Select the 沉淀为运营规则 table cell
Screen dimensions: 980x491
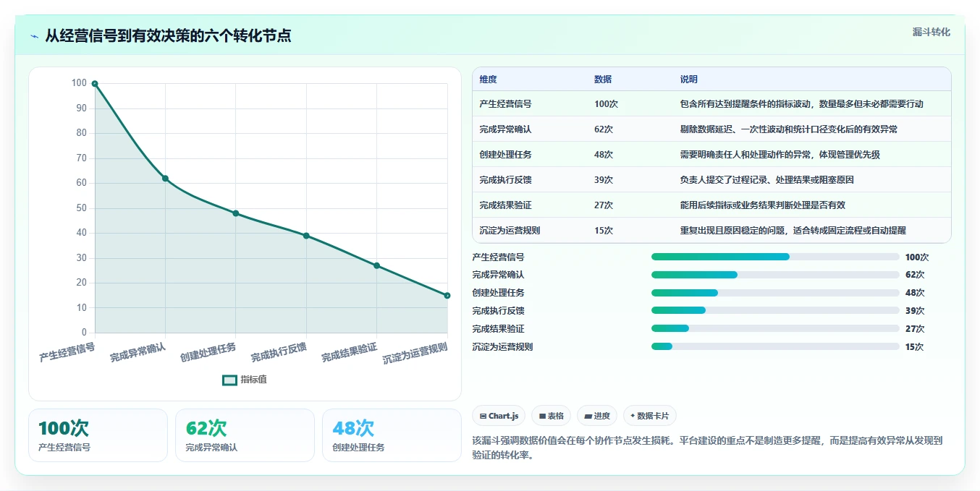[510, 231]
